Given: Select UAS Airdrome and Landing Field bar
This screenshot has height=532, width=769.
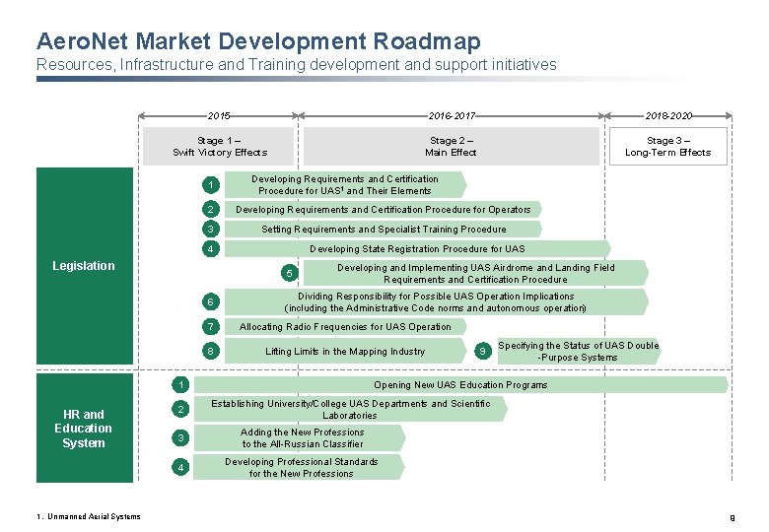Looking at the screenshot, I should (476, 273).
